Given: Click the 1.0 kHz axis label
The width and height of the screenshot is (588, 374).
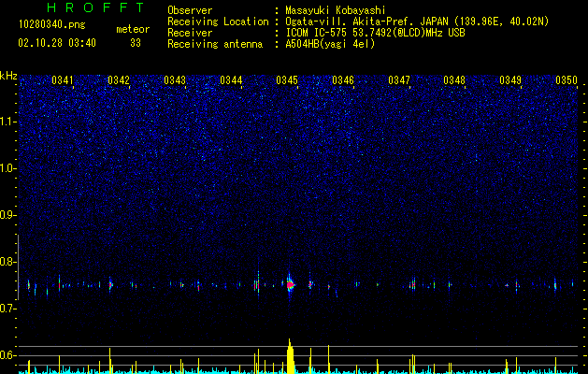Looking at the screenshot, I should click(x=7, y=168).
